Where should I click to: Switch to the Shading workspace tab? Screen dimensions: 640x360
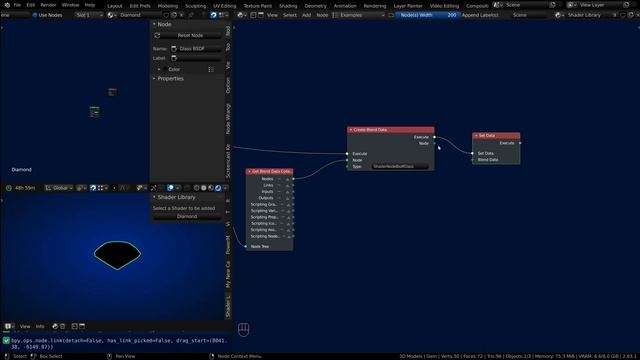(288, 6)
